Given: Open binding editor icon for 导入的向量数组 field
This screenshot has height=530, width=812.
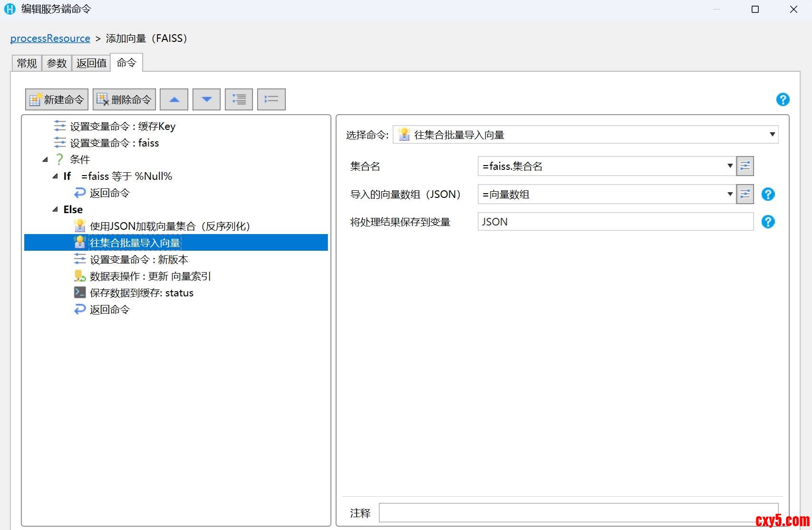Looking at the screenshot, I should pyautogui.click(x=745, y=194).
